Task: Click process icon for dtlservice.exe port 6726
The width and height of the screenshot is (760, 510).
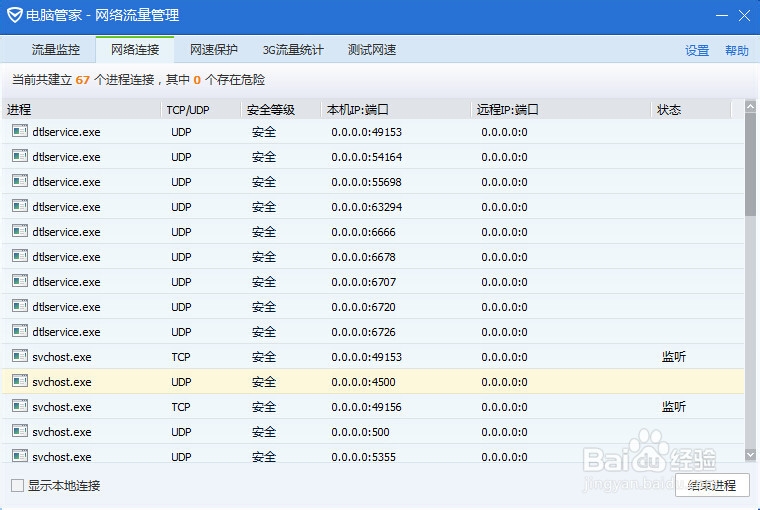Action: 20,331
